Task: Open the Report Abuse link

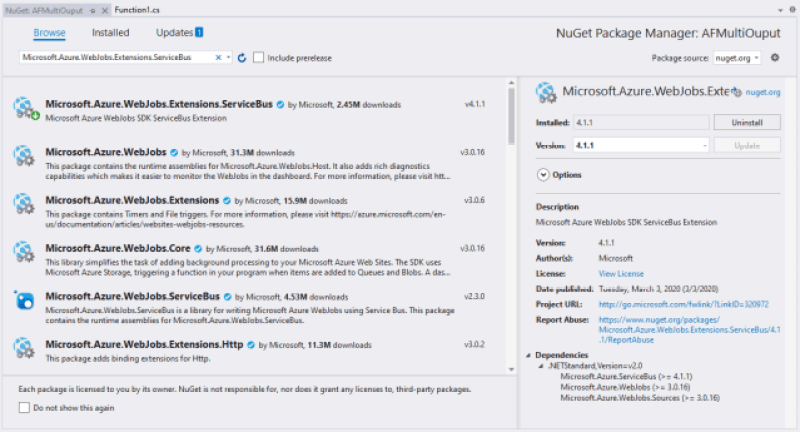Action: (689, 330)
